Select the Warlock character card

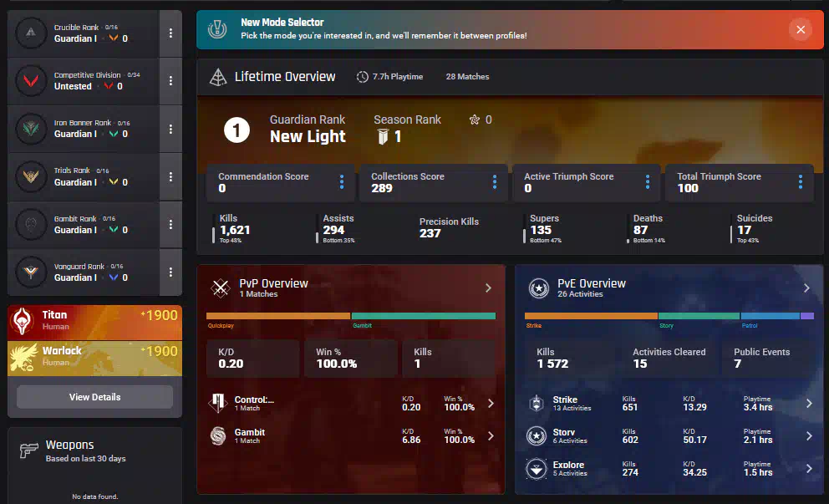[94, 358]
